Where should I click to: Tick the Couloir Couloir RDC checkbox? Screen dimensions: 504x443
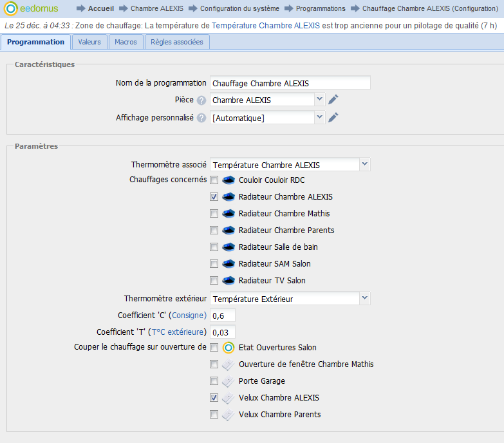click(x=214, y=180)
